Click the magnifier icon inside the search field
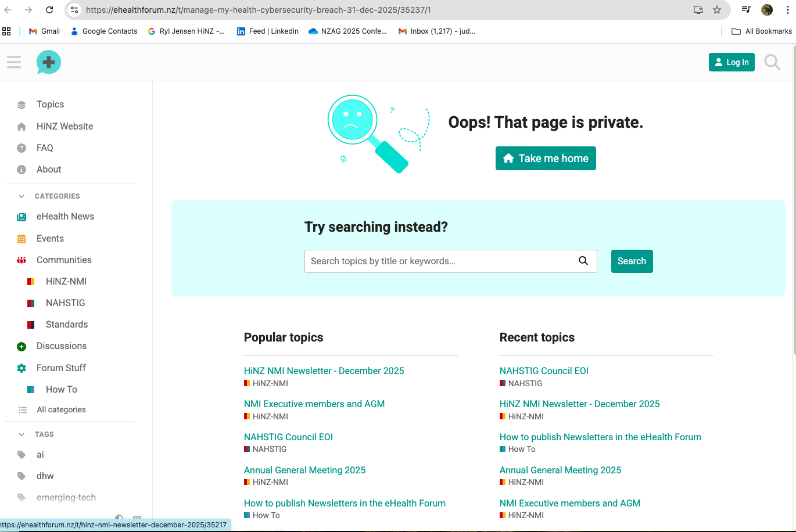Viewport: 796px width, 532px height. (x=583, y=261)
